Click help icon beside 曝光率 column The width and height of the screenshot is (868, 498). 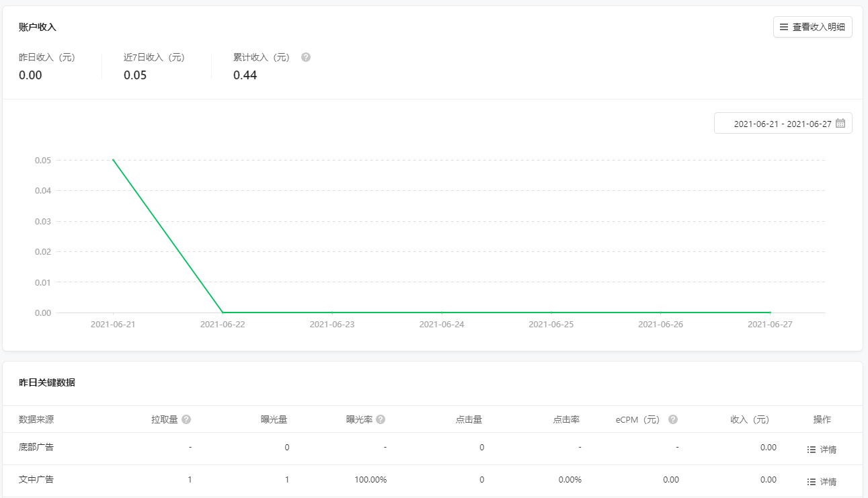pos(381,419)
